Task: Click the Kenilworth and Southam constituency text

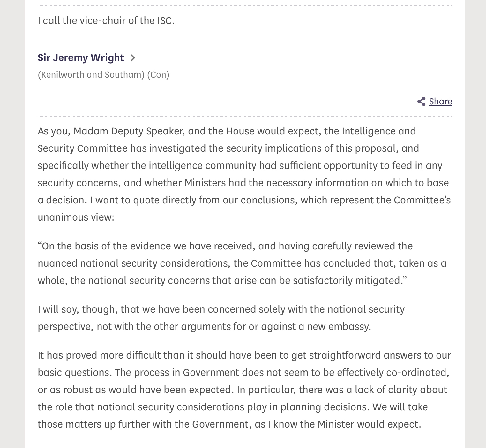Action: (x=91, y=74)
